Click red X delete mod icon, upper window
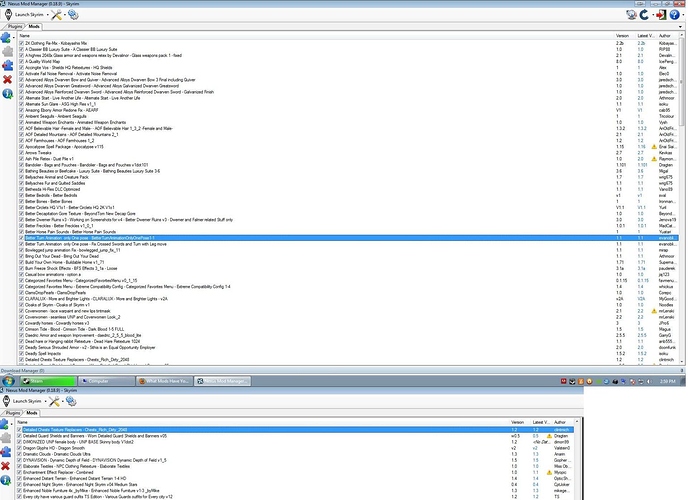The width and height of the screenshot is (690, 500). click(x=7, y=80)
